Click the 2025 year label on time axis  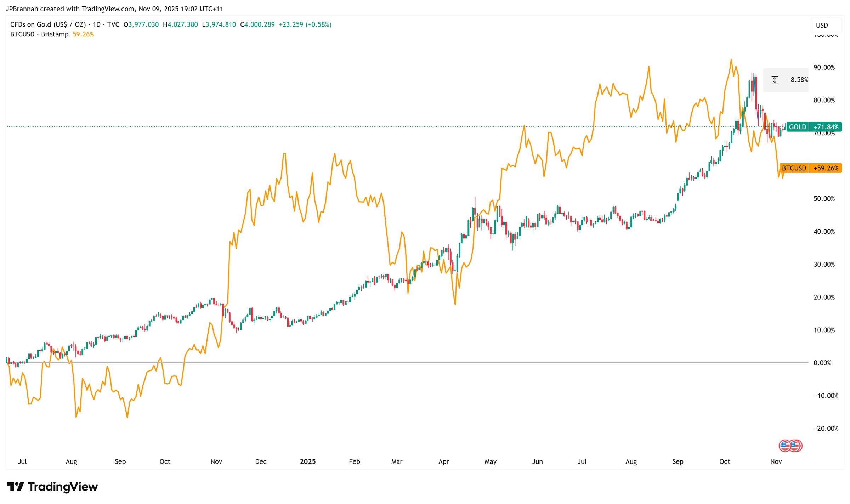(307, 461)
